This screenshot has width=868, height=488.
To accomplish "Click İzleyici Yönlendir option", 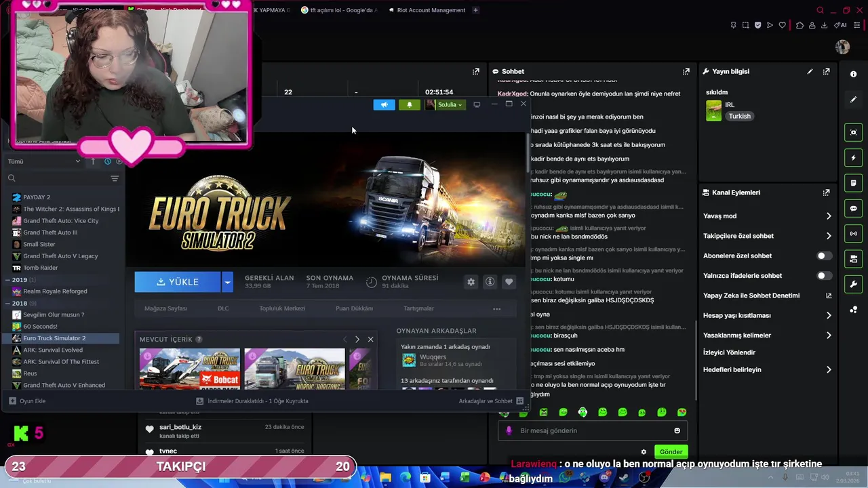I will (729, 352).
